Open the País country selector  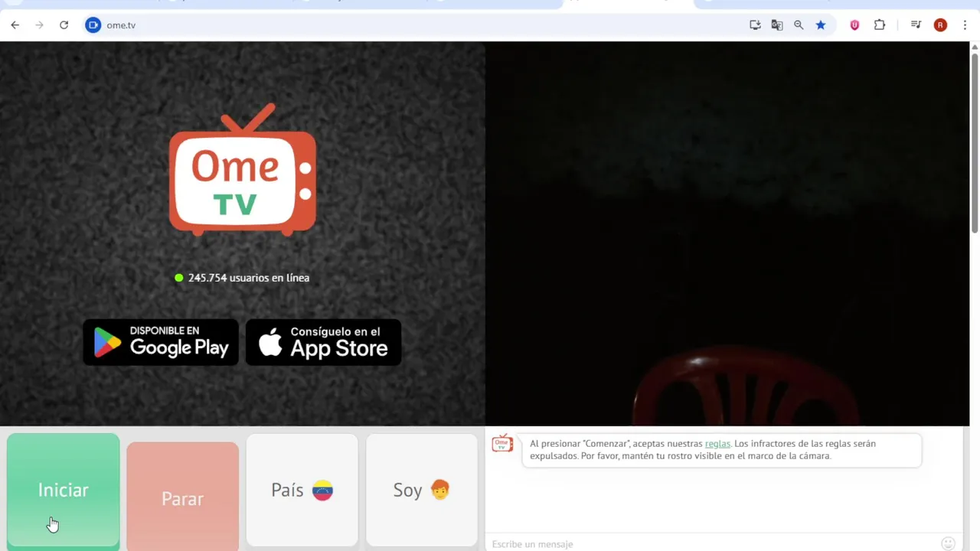pyautogui.click(x=302, y=491)
